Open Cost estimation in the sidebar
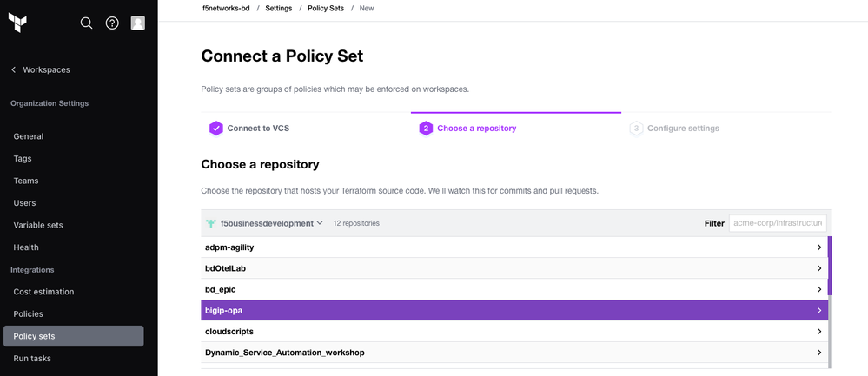 point(43,292)
